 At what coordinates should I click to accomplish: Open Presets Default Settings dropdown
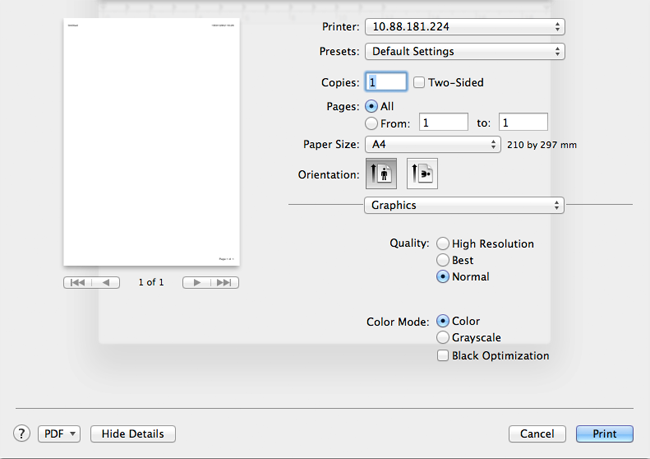coord(464,51)
